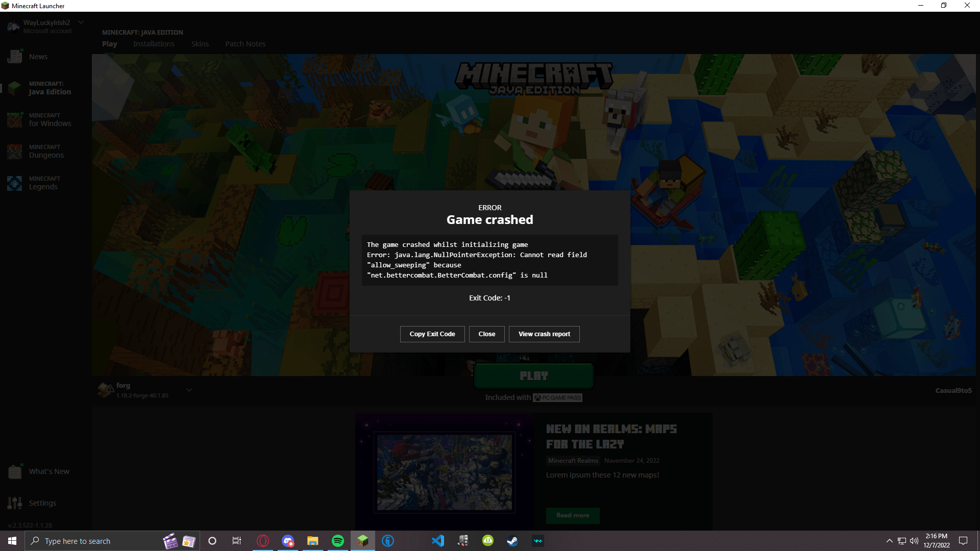Open Visual Studio Code from taskbar
Screen dimensions: 980x551
pyautogui.click(x=438, y=541)
